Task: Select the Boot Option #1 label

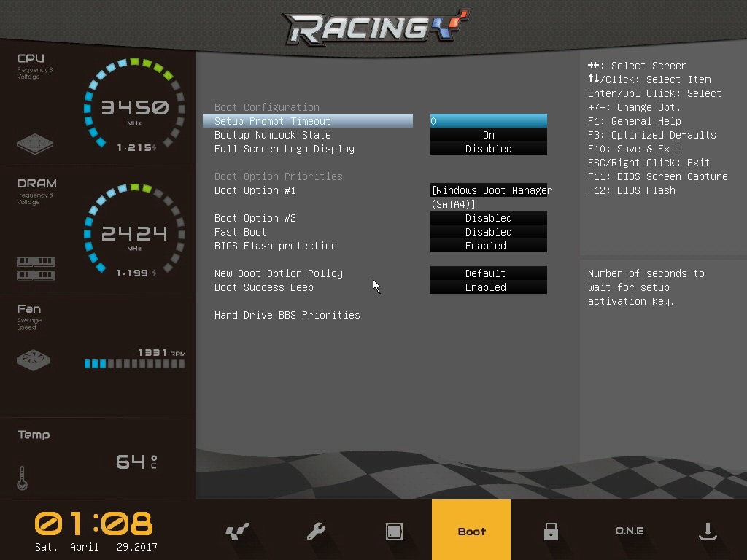Action: [x=255, y=190]
